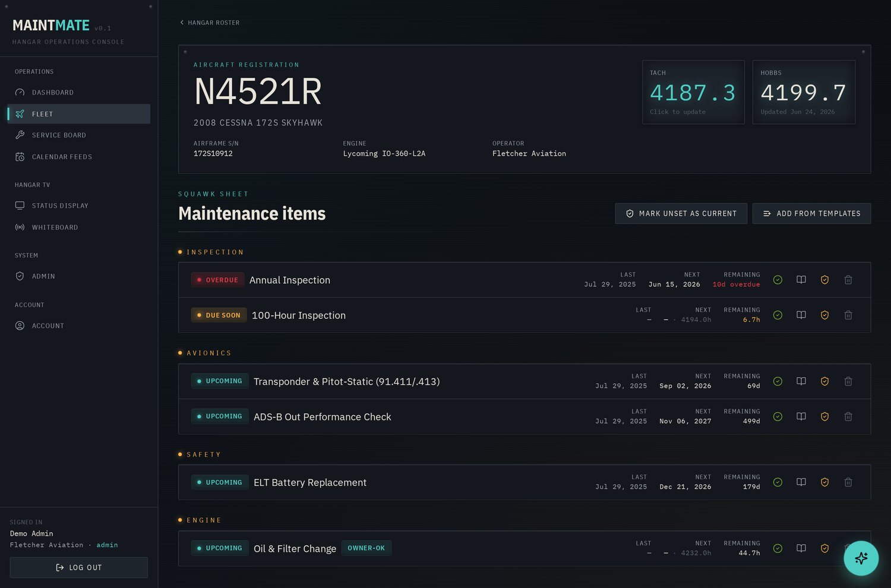Open logbook icon for ELT Battery Replacement

(801, 482)
